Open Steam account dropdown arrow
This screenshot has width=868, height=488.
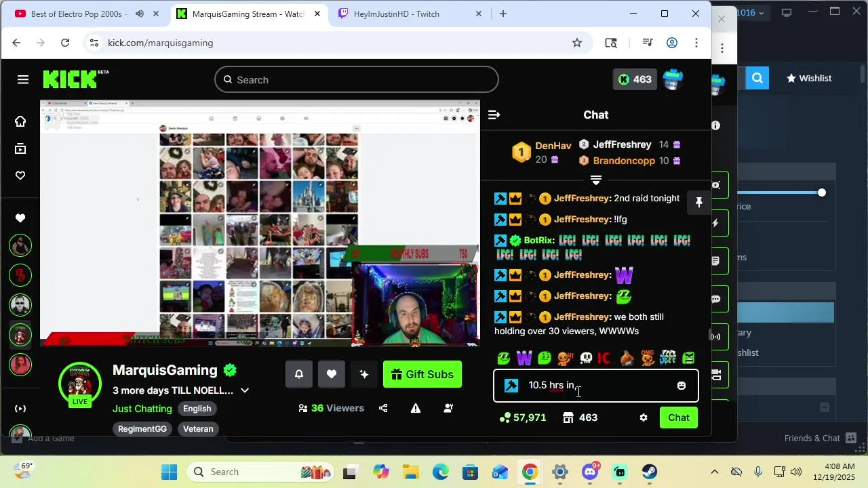coord(762,13)
